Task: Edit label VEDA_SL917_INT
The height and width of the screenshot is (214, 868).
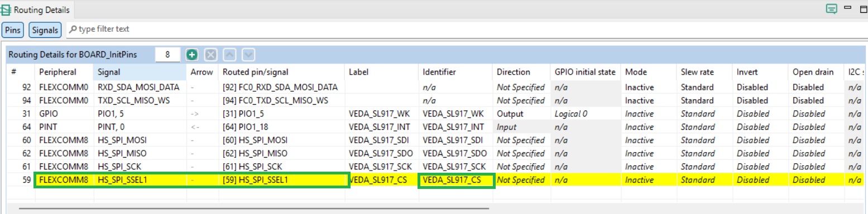Action: pos(381,127)
